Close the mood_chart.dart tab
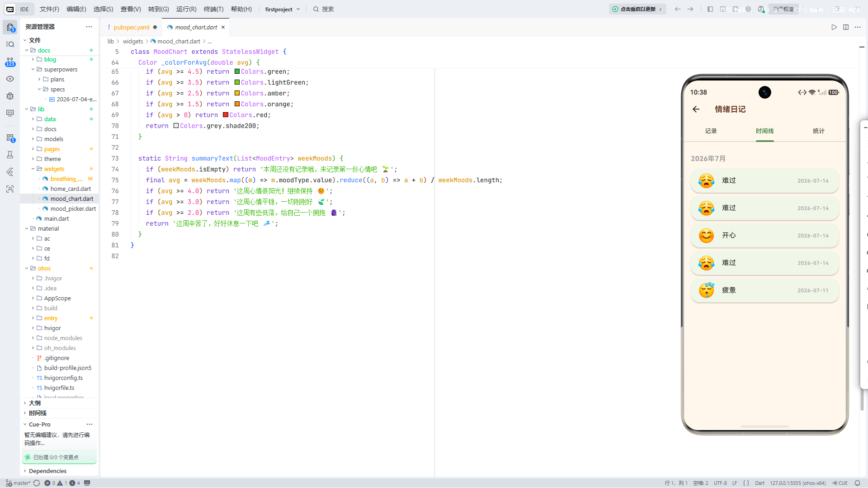Viewport: 868px width, 488px height. click(x=223, y=27)
